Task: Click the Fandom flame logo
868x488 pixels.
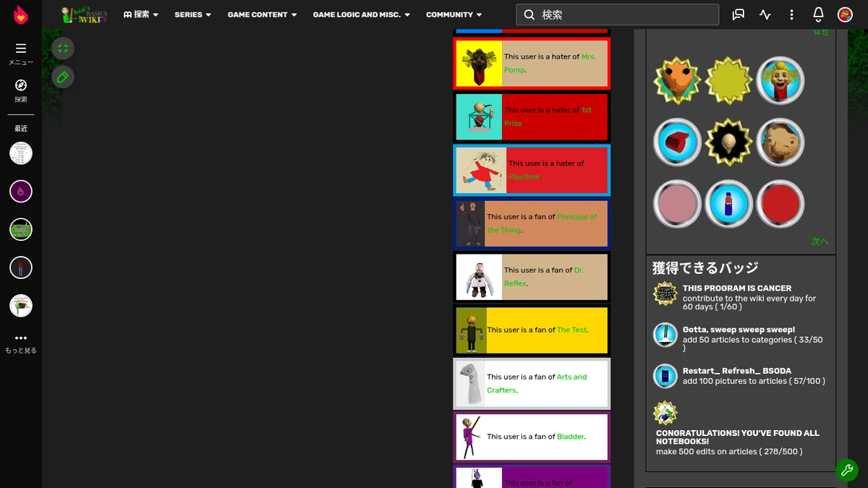Action: [x=20, y=14]
